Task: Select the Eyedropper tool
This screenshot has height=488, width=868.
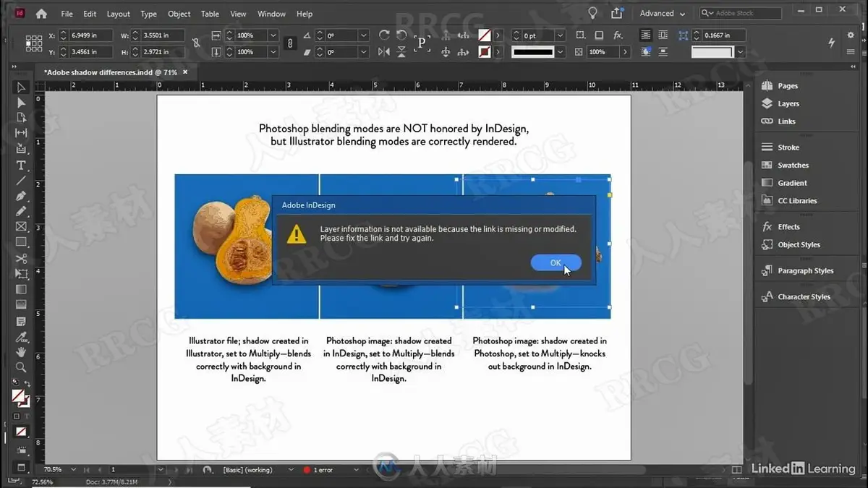Action: point(21,337)
